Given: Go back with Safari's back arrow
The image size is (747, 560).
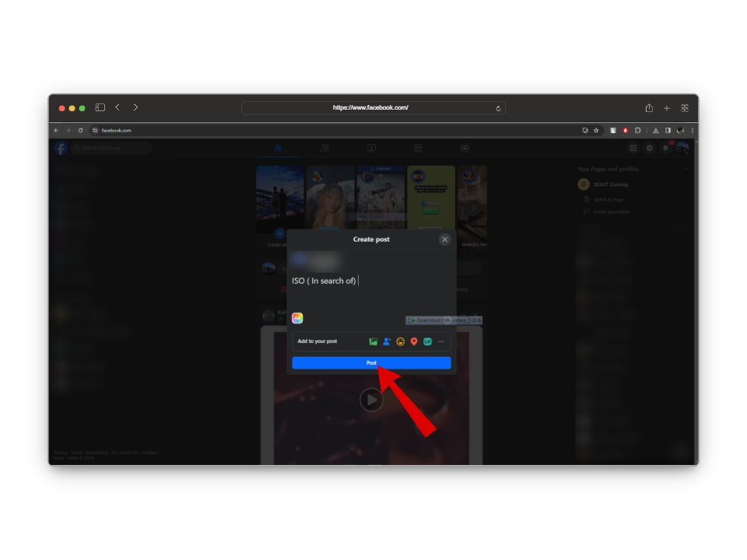Looking at the screenshot, I should pos(117,107).
